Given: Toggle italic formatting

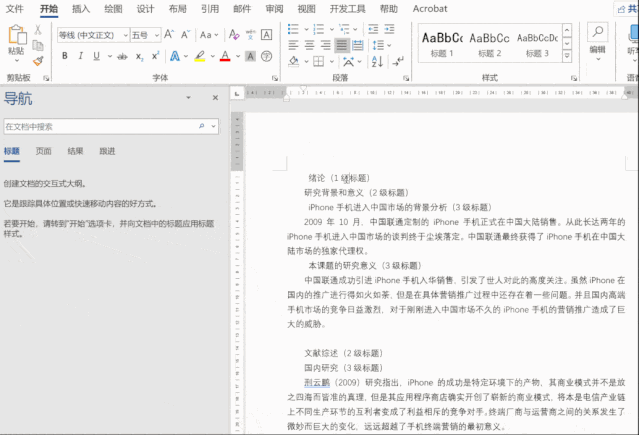Looking at the screenshot, I should 81,56.
